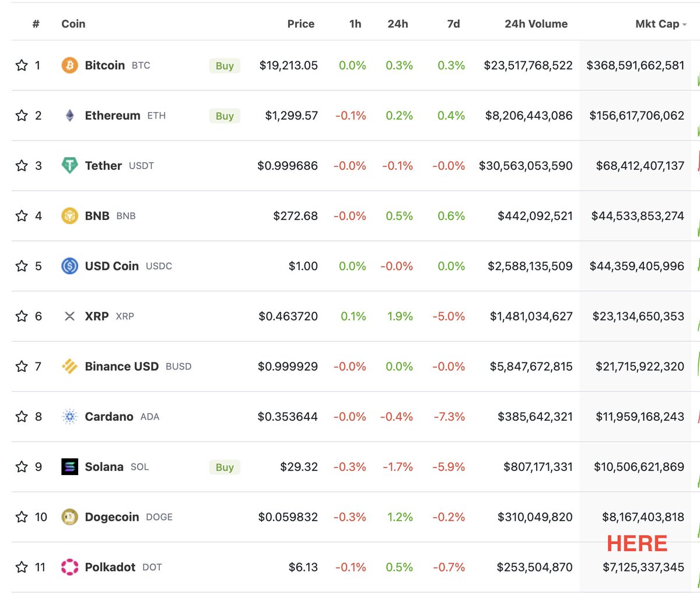Sort by the # rank header

pyautogui.click(x=36, y=24)
